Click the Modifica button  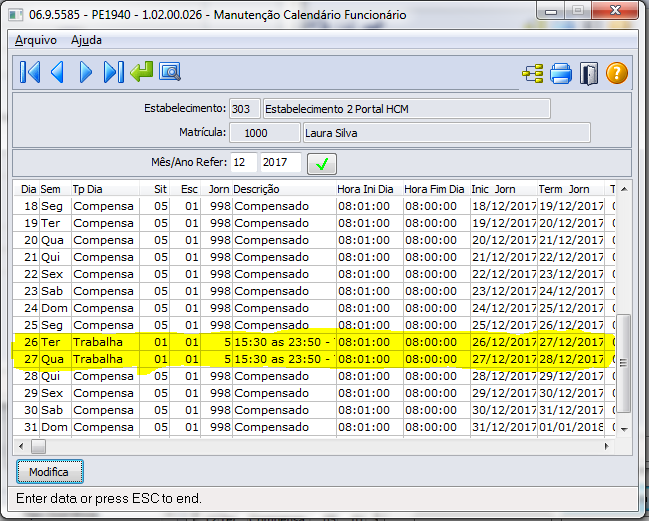pyautogui.click(x=50, y=471)
